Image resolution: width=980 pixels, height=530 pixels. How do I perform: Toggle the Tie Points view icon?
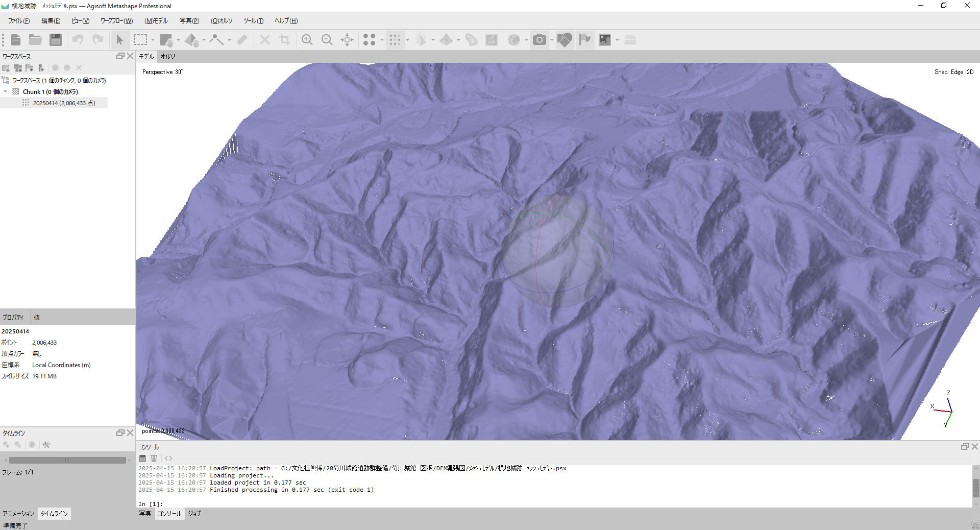coord(370,40)
